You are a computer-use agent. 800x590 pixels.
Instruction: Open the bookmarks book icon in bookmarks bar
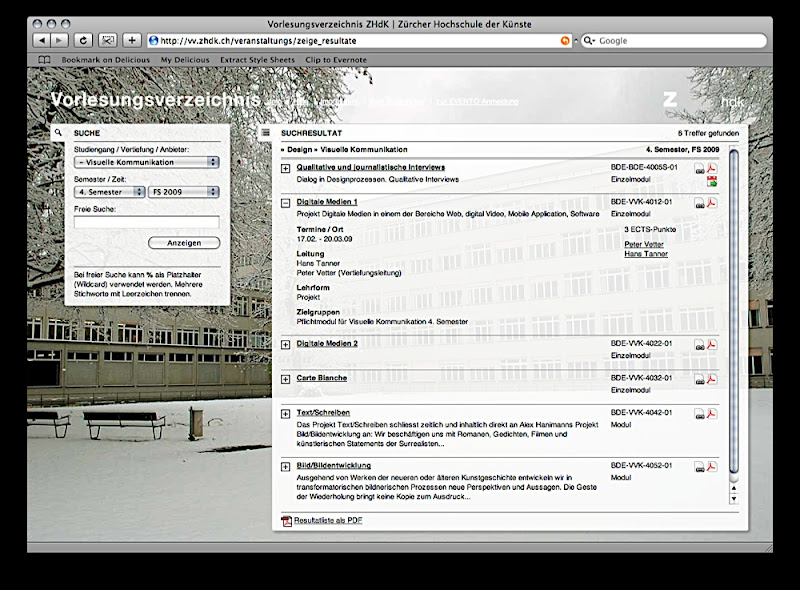[x=44, y=60]
